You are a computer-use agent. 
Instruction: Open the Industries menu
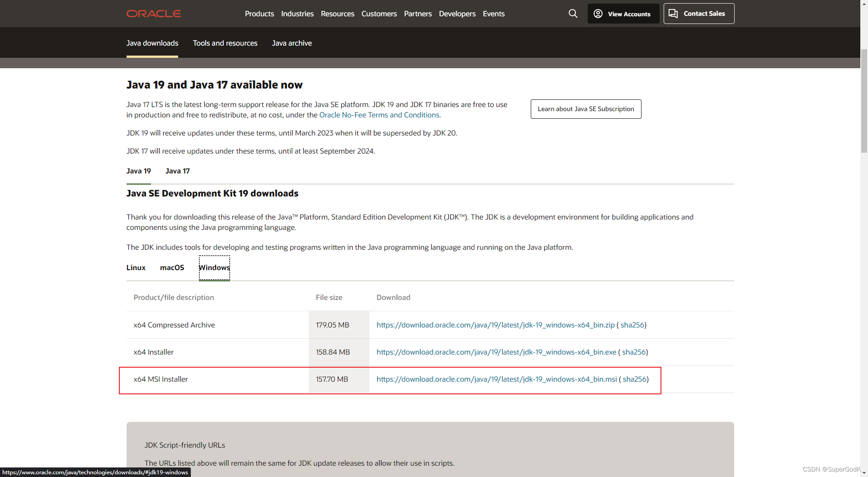point(297,14)
